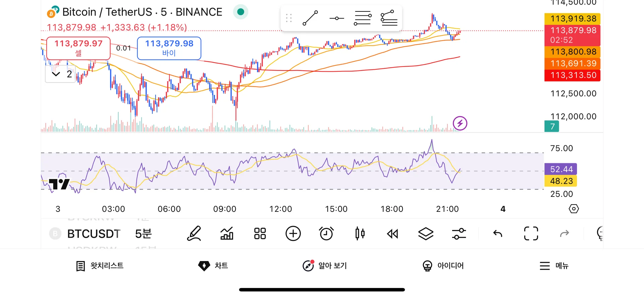Open the layout grid icon
Screen dimensions: 644x297
point(260,234)
